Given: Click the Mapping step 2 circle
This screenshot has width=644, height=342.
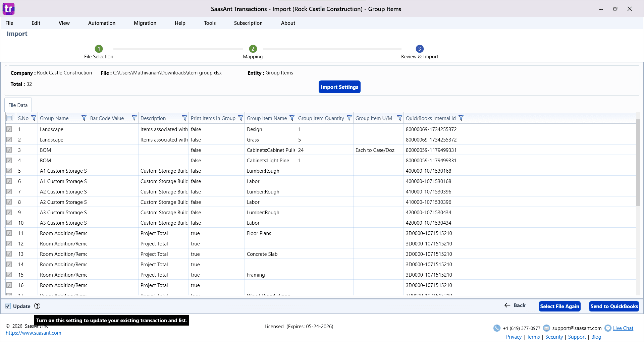Looking at the screenshot, I should coord(253,49).
